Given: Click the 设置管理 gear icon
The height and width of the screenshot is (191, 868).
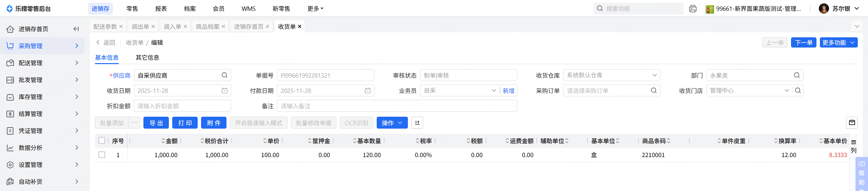Looking at the screenshot, I should pyautogui.click(x=10, y=165).
